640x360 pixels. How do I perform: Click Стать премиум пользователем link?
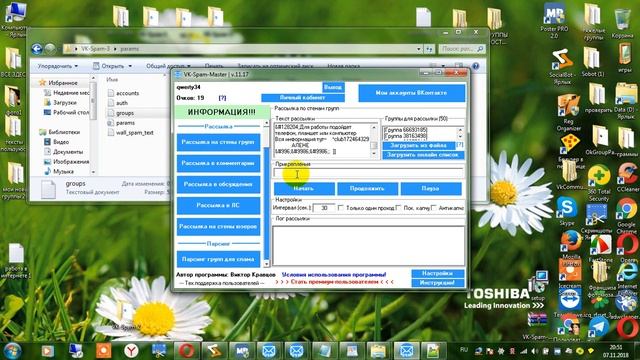click(335, 282)
